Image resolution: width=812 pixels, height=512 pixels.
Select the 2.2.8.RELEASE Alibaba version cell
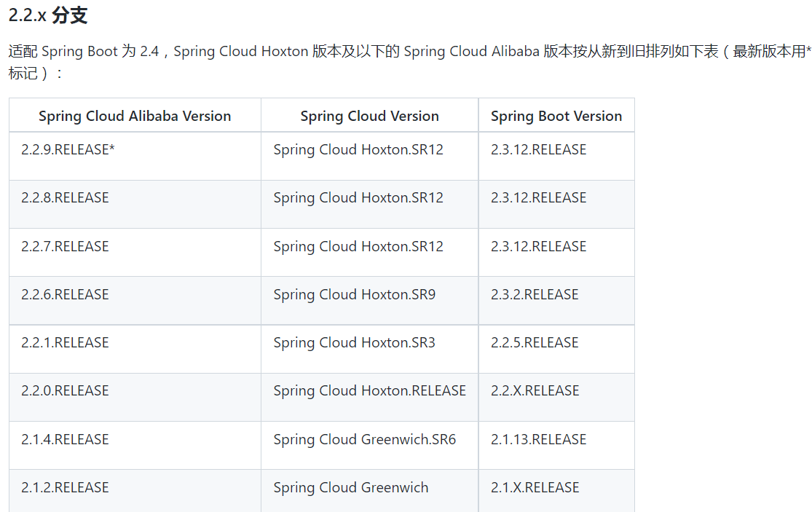pyautogui.click(x=65, y=198)
